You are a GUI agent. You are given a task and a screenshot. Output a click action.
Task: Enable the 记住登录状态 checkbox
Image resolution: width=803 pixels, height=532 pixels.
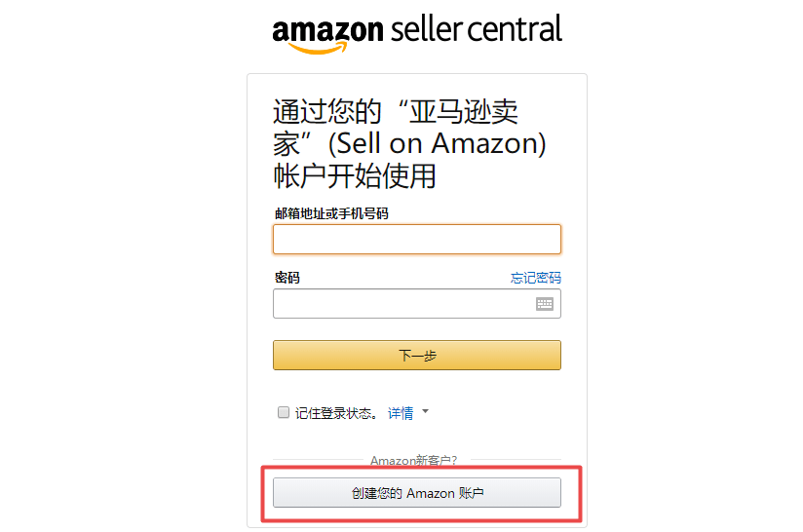(x=284, y=412)
